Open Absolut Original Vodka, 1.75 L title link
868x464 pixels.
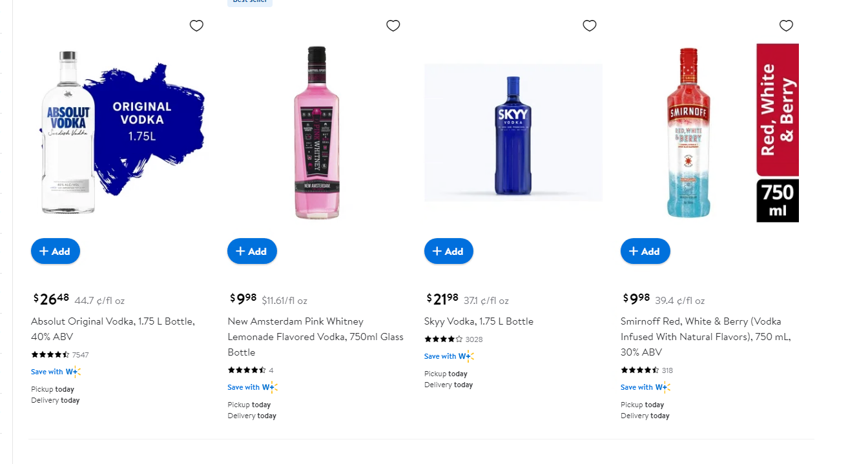[x=113, y=328]
